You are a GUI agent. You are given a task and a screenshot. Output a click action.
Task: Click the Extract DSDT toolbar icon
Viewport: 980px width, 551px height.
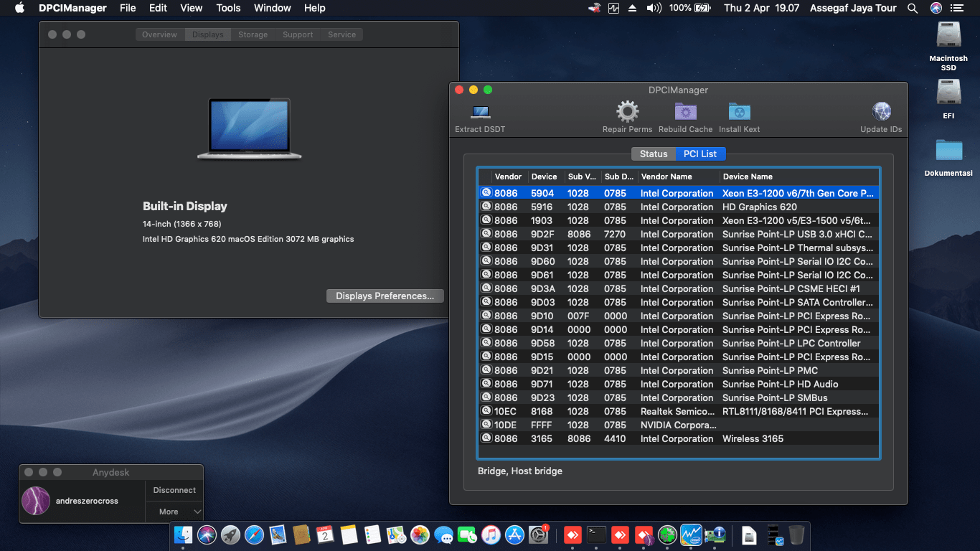(480, 112)
